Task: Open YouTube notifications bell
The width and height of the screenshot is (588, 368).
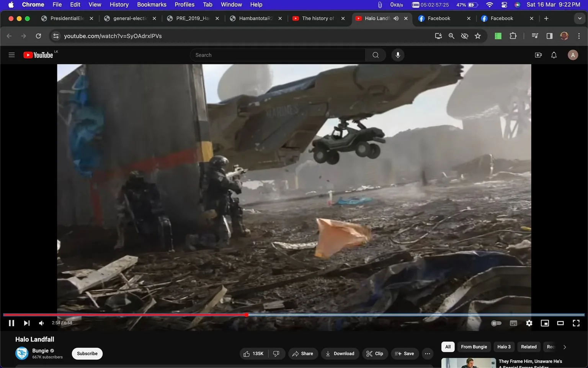Action: [x=554, y=55]
